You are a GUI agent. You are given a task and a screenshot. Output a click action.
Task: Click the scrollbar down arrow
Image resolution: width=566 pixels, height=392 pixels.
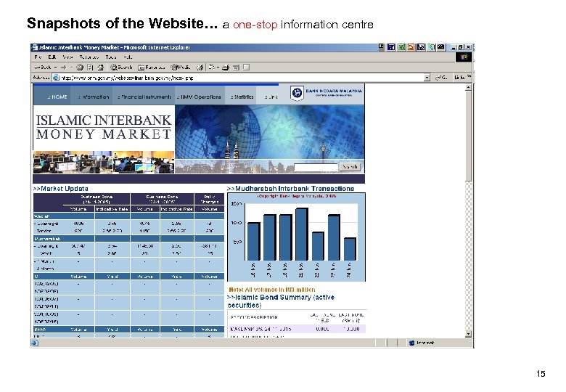click(468, 334)
